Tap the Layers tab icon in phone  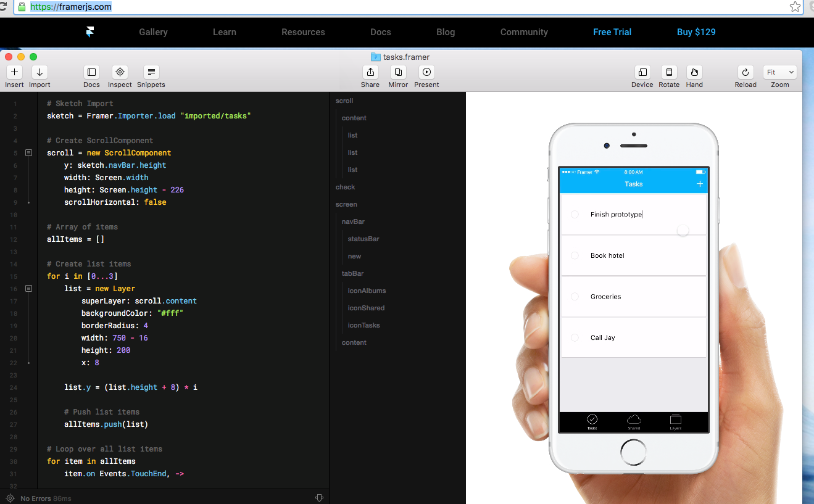675,419
